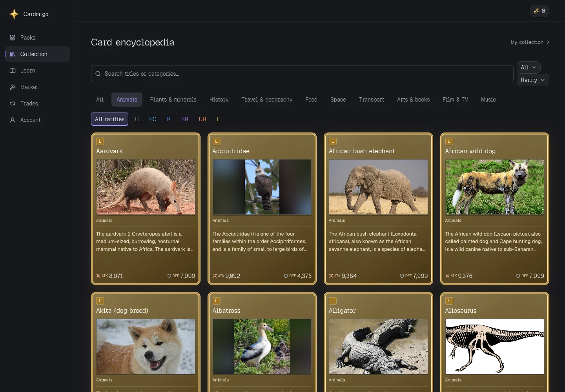Open the Alligator card image
The width and height of the screenshot is (565, 392).
(378, 347)
